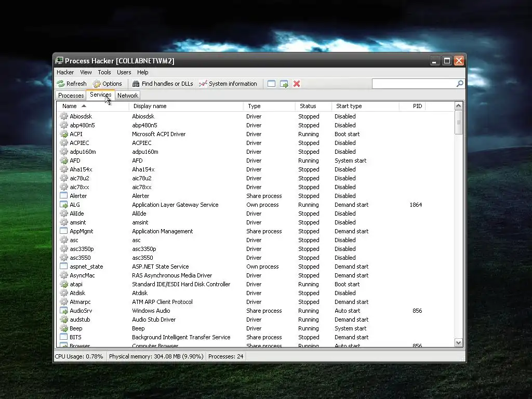Sort by the Start type column header
The height and width of the screenshot is (399, 532).
[x=365, y=106]
